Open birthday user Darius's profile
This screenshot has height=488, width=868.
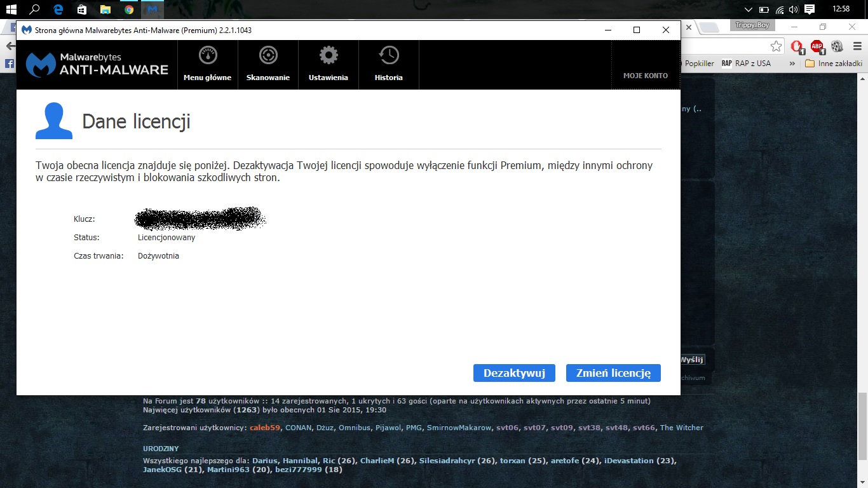point(265,461)
